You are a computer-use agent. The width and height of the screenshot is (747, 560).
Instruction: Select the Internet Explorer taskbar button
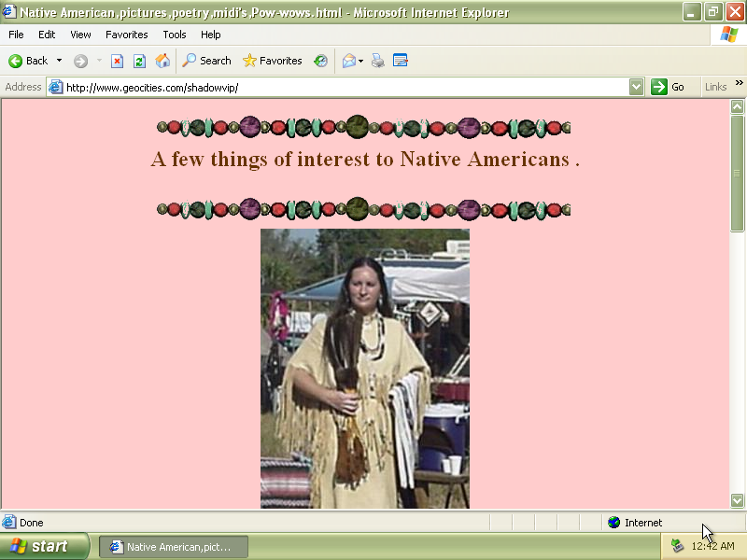177,546
